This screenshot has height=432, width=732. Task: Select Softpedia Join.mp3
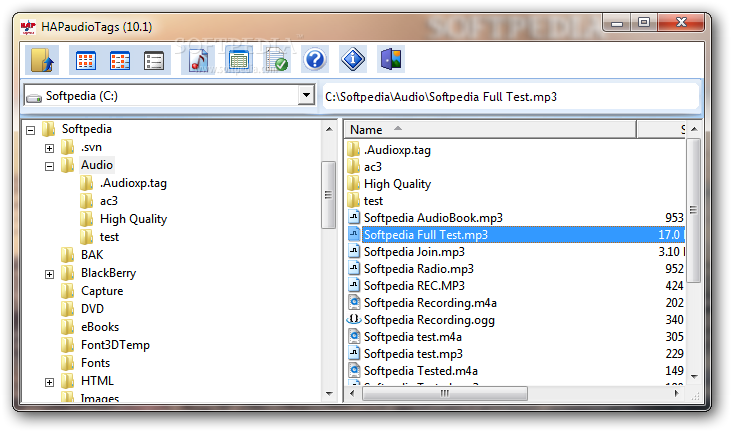click(x=414, y=252)
